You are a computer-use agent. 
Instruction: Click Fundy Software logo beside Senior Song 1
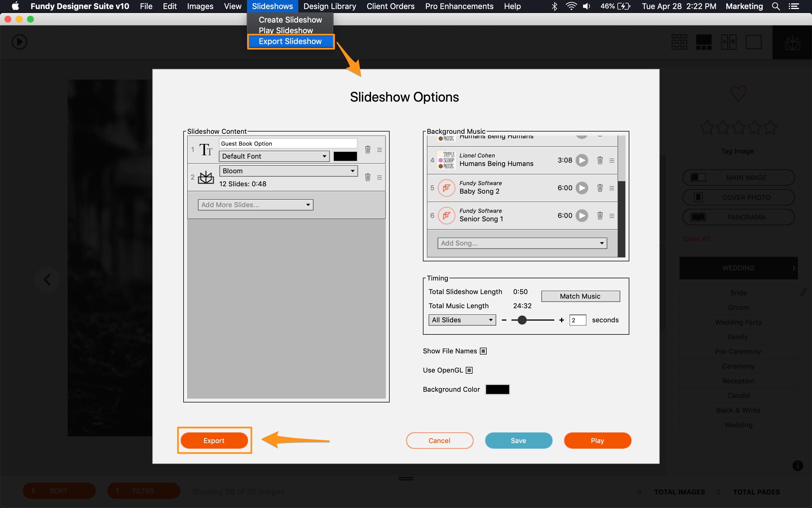click(x=446, y=215)
